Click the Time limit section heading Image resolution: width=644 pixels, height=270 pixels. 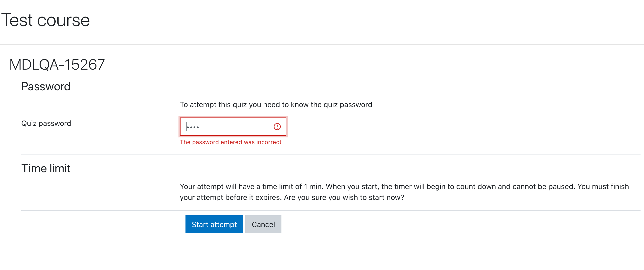pos(46,168)
